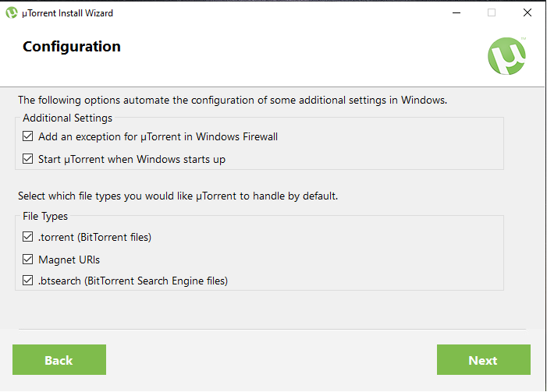Image resolution: width=547 pixels, height=392 pixels.
Task: Click the µTorrent icon in title bar
Action: coord(12,13)
